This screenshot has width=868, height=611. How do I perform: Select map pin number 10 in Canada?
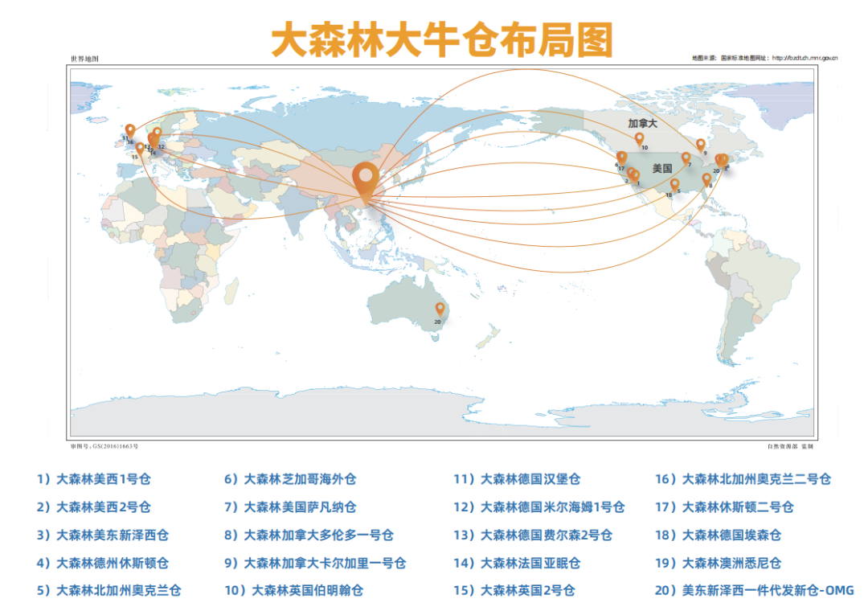640,138
